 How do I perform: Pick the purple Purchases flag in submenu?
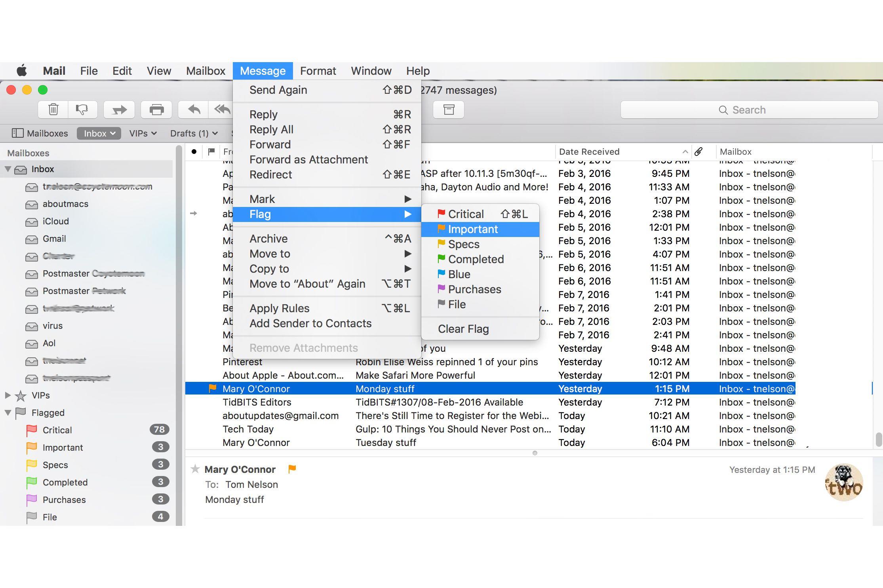pos(480,289)
